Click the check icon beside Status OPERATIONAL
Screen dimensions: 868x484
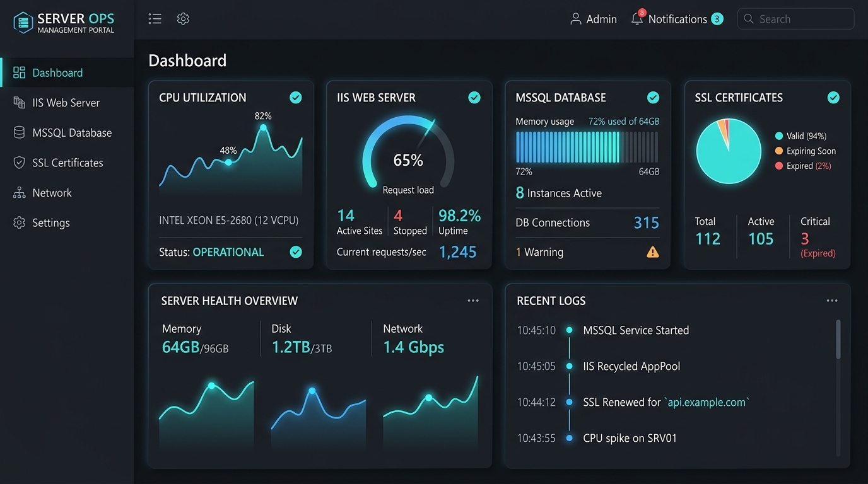[295, 252]
